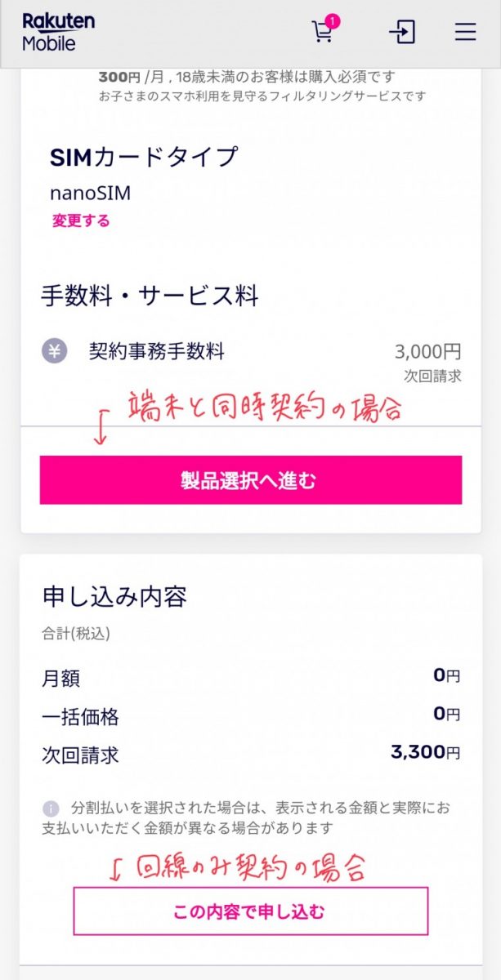The image size is (501, 980).
Task: Select the nanoSIM text
Action: tap(91, 194)
